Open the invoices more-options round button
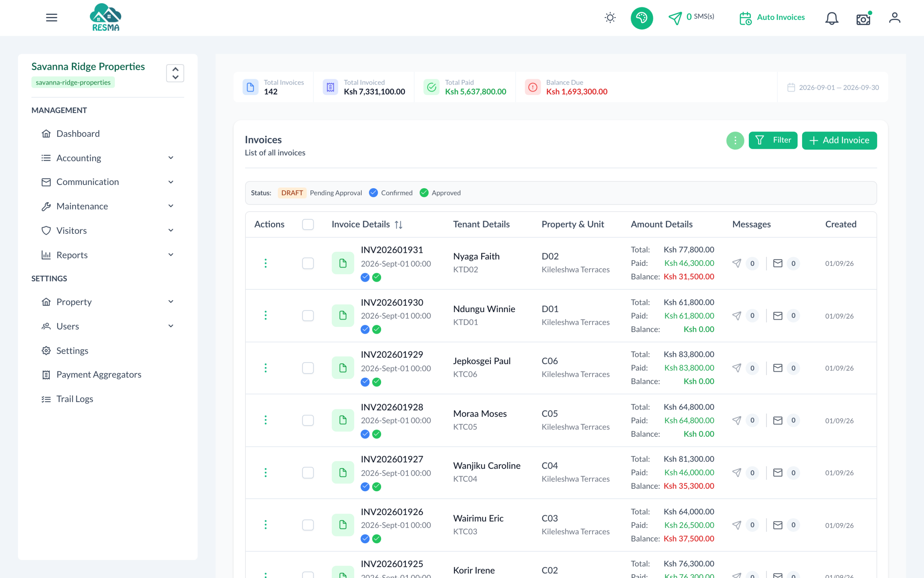Image resolution: width=924 pixels, height=578 pixels. (735, 141)
